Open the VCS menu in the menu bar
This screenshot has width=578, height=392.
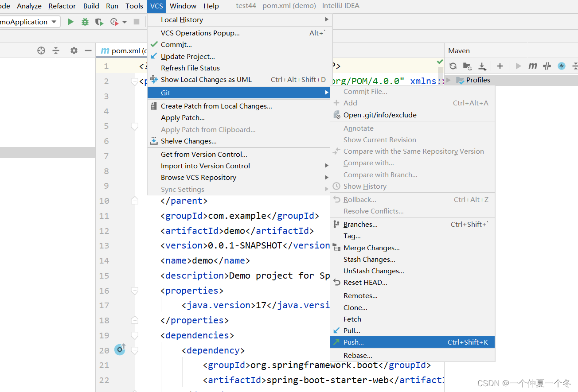coord(156,6)
